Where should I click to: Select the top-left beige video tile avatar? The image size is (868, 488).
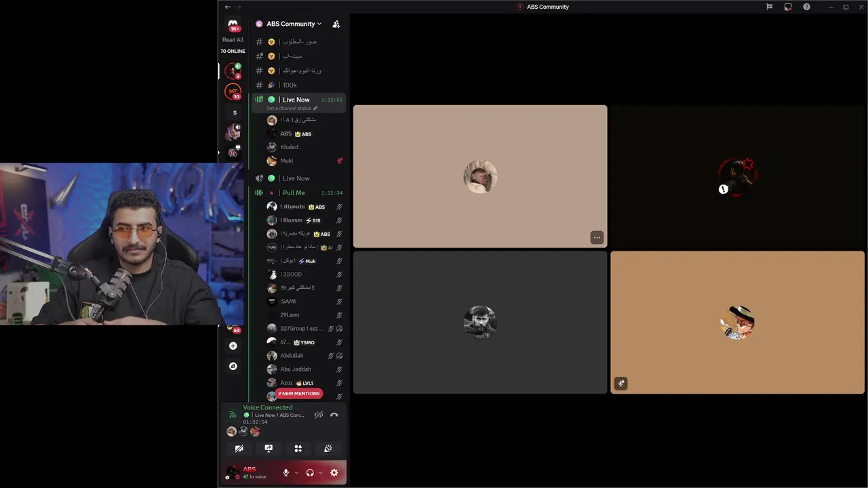[480, 176]
